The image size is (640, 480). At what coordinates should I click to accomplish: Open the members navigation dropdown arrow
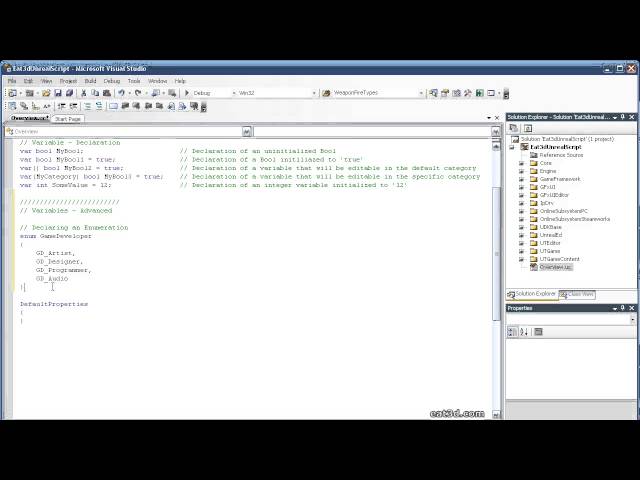[x=496, y=131]
